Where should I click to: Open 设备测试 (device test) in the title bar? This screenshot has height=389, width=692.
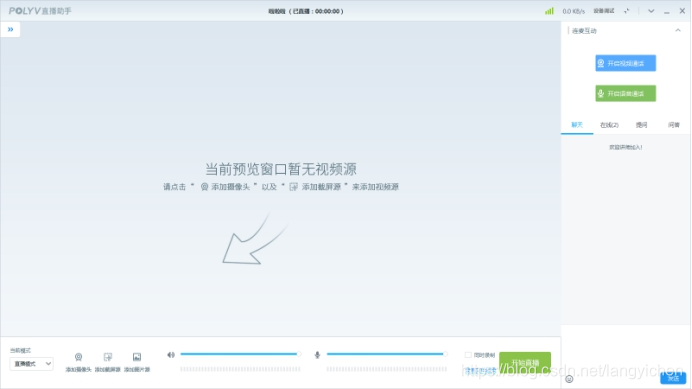click(603, 11)
